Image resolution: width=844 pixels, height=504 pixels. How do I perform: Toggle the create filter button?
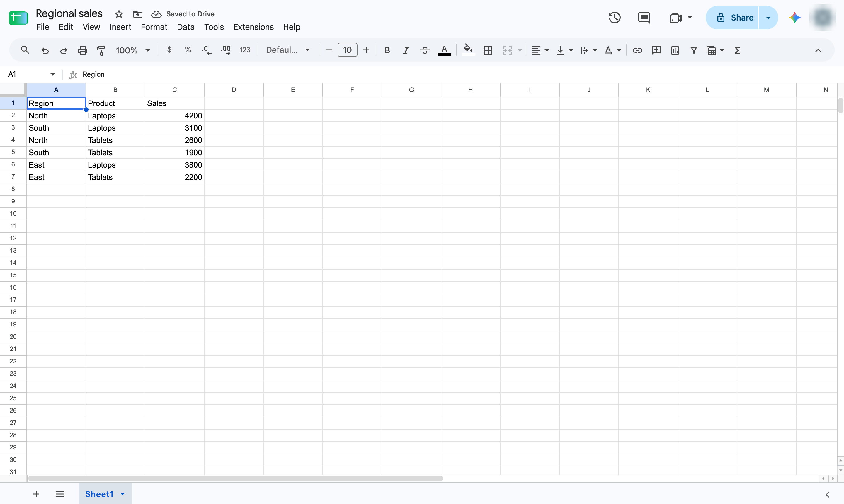[694, 50]
